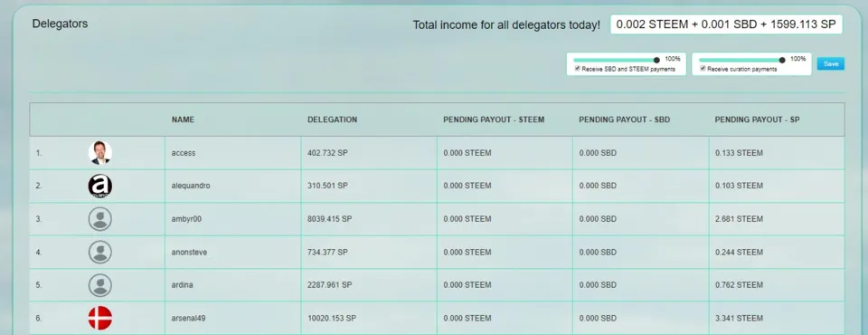The width and height of the screenshot is (868, 335).
Task: Click the 0.244 STEEM payout value
Action: pyautogui.click(x=739, y=253)
